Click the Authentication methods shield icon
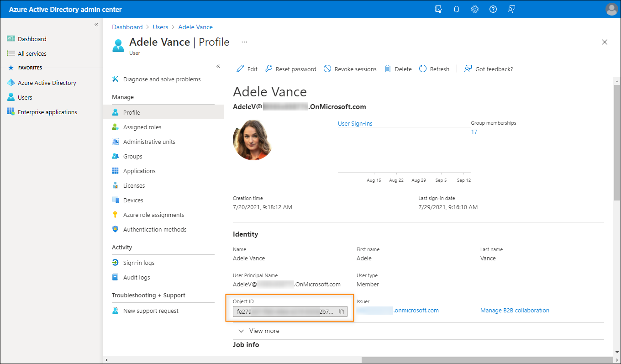This screenshot has width=621, height=364. [116, 229]
